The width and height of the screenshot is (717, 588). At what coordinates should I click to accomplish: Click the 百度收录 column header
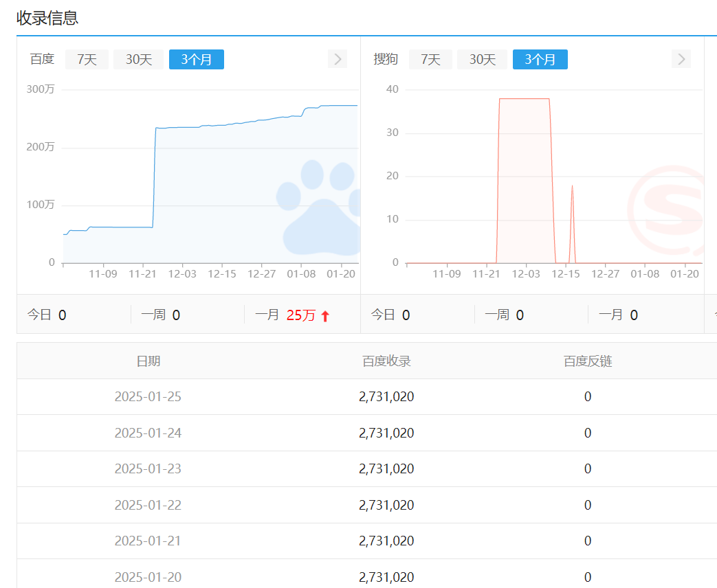[x=386, y=361]
